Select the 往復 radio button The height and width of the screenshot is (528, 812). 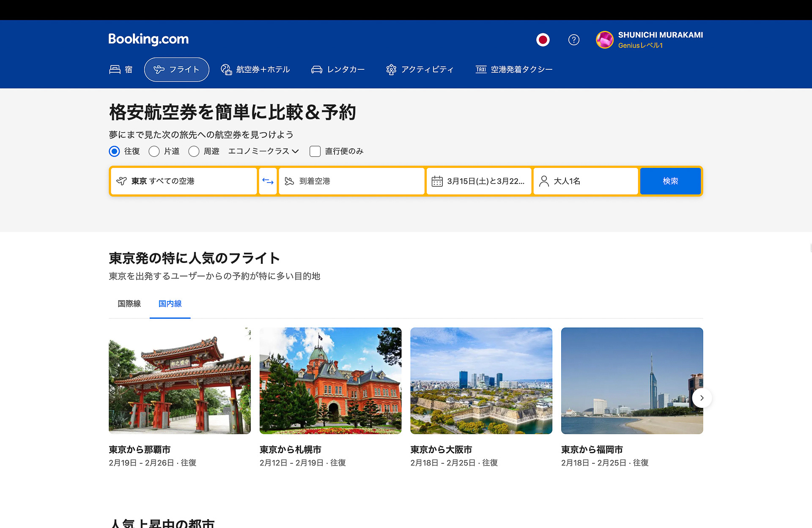[x=114, y=151]
